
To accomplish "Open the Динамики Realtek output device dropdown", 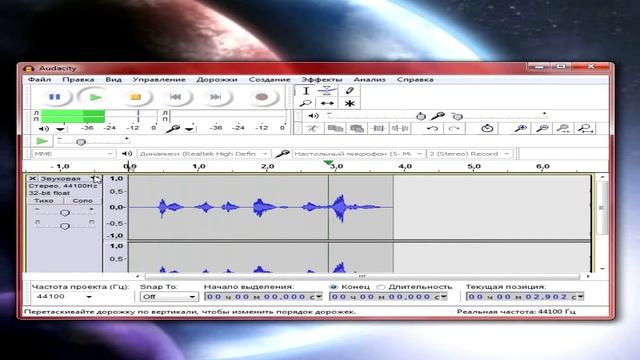I will (203, 154).
